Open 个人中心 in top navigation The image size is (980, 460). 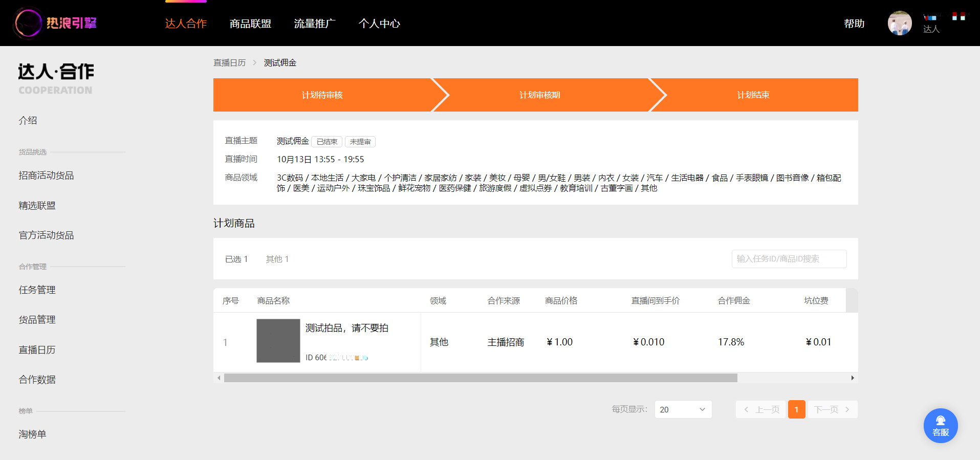click(379, 24)
